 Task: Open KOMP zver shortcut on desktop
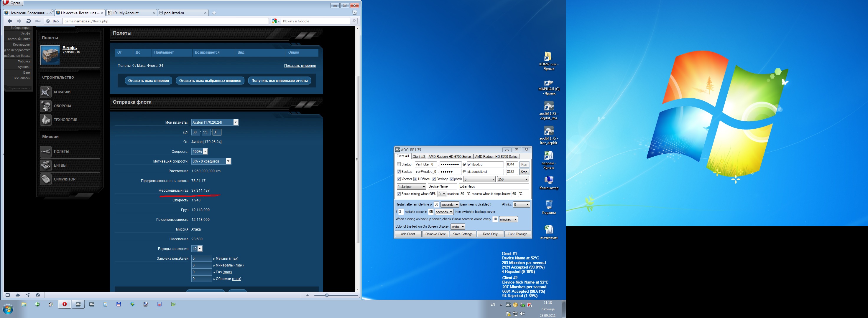548,61
